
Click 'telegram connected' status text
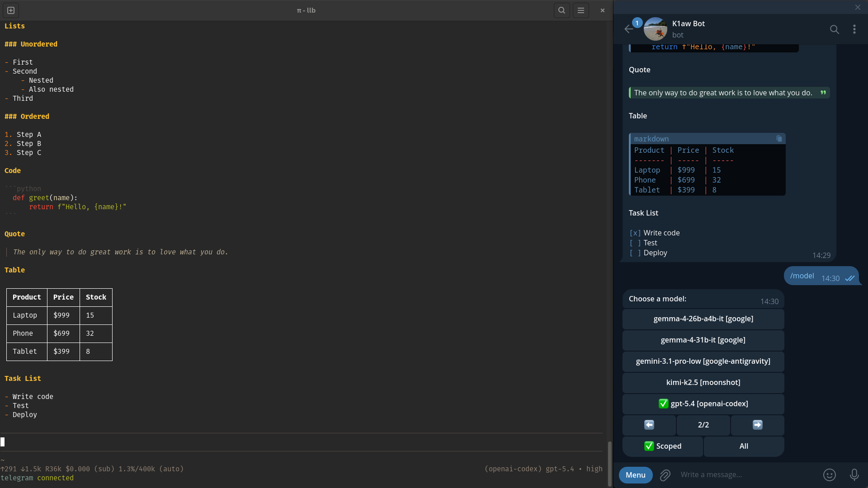click(x=37, y=478)
